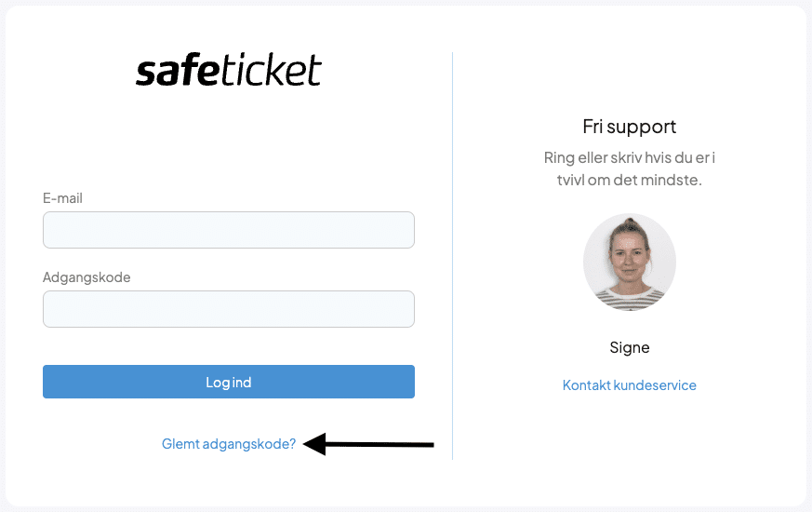This screenshot has height=512, width=812.
Task: Click the name Signe below the photo
Action: pyautogui.click(x=629, y=347)
